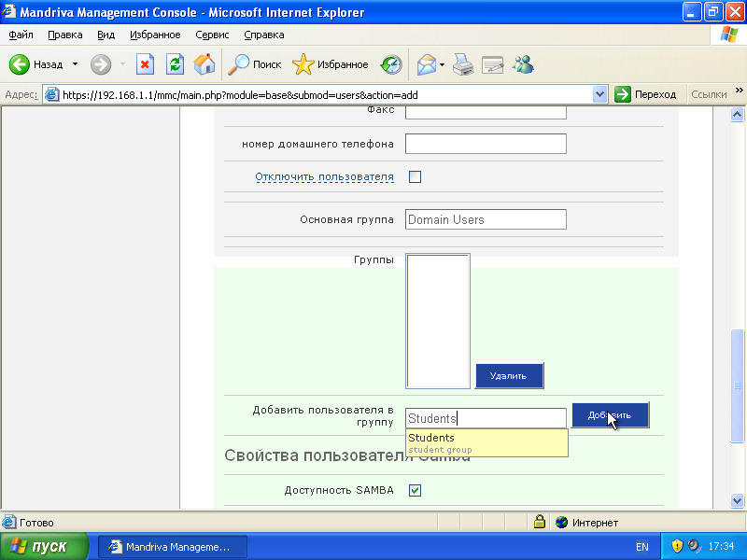Open the Вид menu
The image size is (747, 560).
106,35
